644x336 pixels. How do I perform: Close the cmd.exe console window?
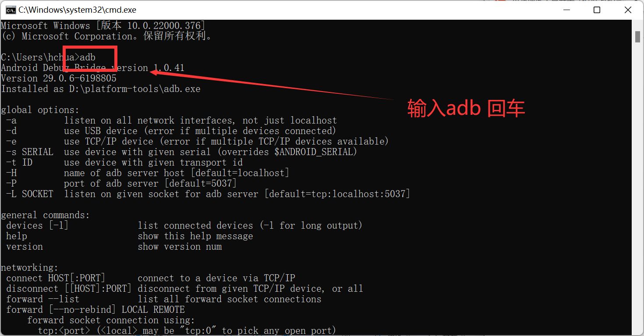(x=627, y=10)
